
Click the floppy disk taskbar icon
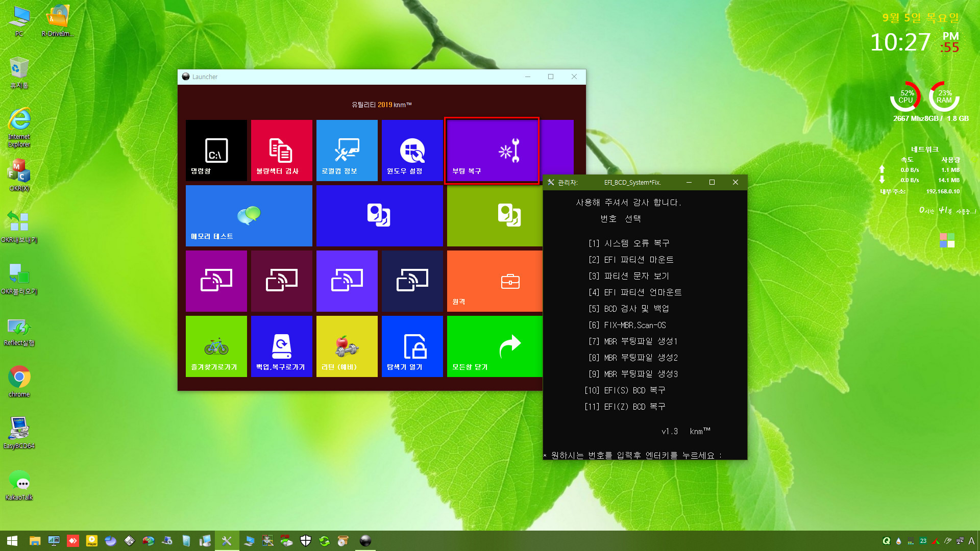tap(130, 541)
